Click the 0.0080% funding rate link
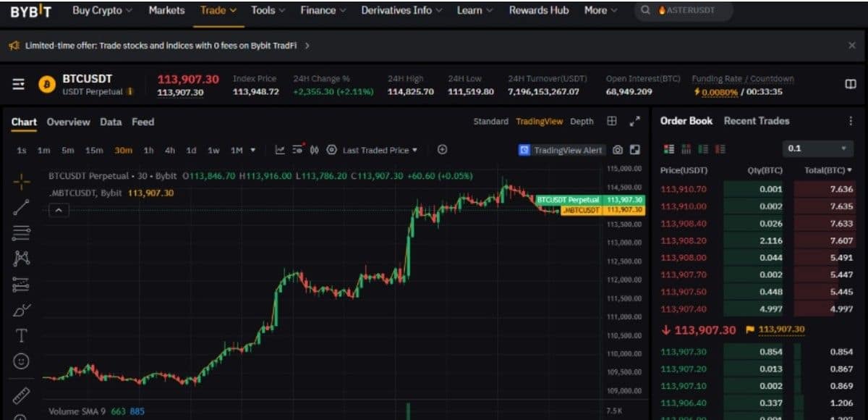 (719, 92)
